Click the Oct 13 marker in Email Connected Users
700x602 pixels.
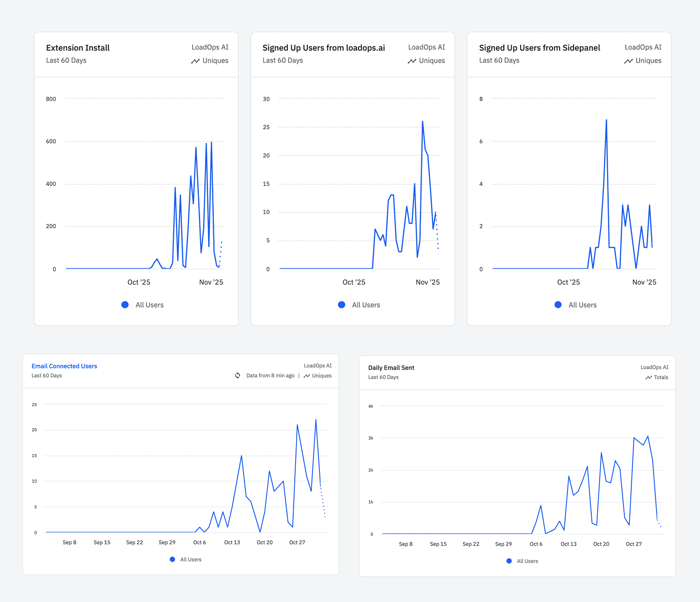(x=232, y=542)
